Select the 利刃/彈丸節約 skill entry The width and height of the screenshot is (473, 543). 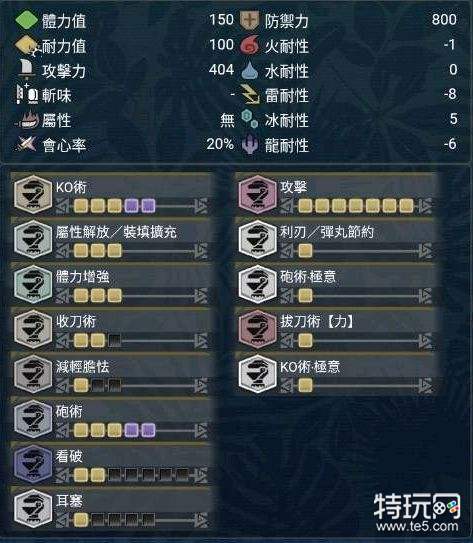coord(335,240)
